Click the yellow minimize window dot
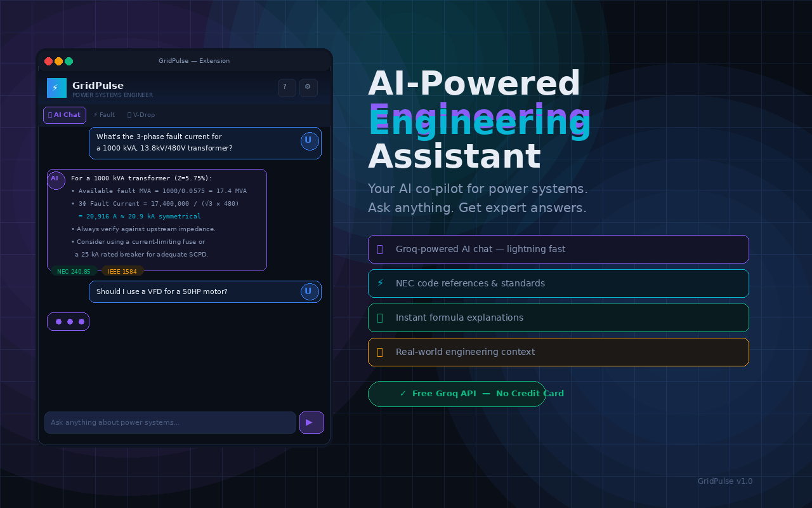 [x=58, y=61]
